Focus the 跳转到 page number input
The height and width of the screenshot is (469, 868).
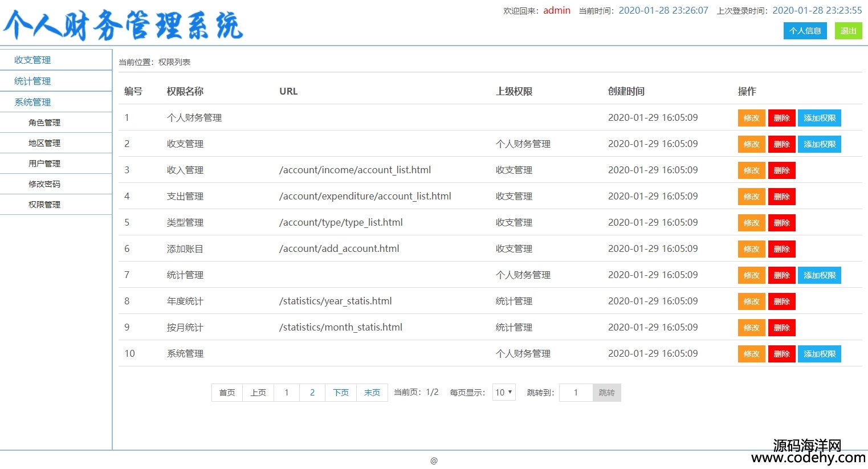pos(576,393)
